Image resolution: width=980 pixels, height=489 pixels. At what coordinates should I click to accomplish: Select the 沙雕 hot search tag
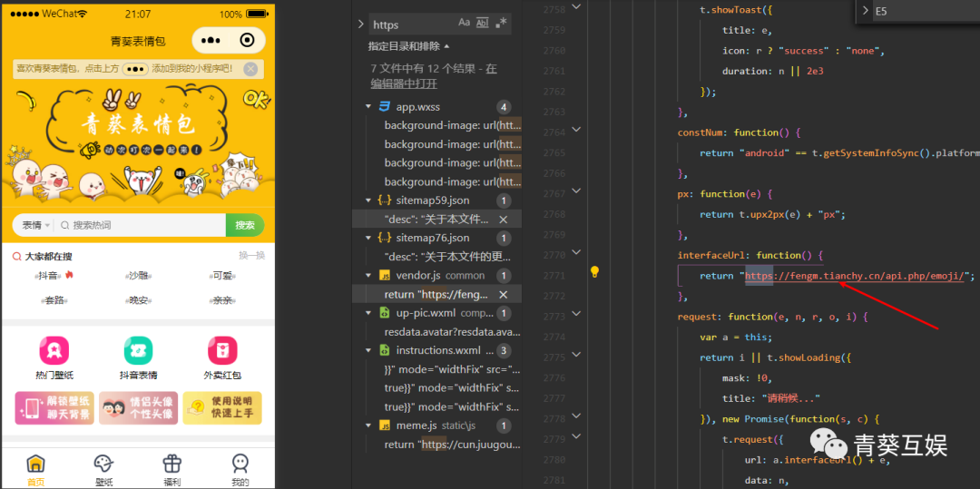point(138,276)
